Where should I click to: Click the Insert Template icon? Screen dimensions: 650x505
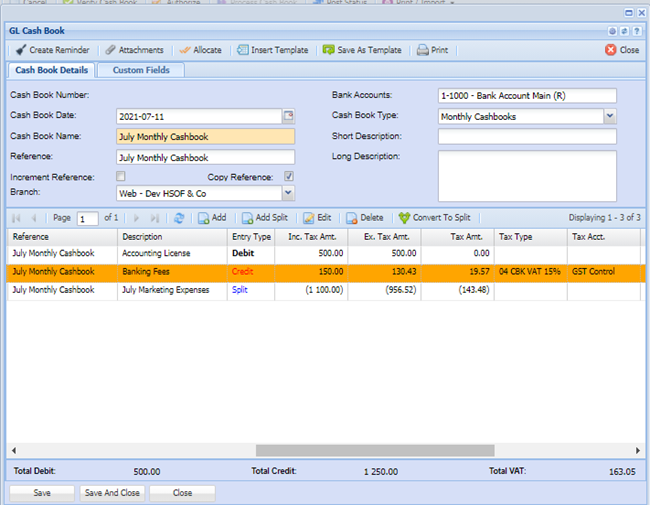tap(244, 50)
